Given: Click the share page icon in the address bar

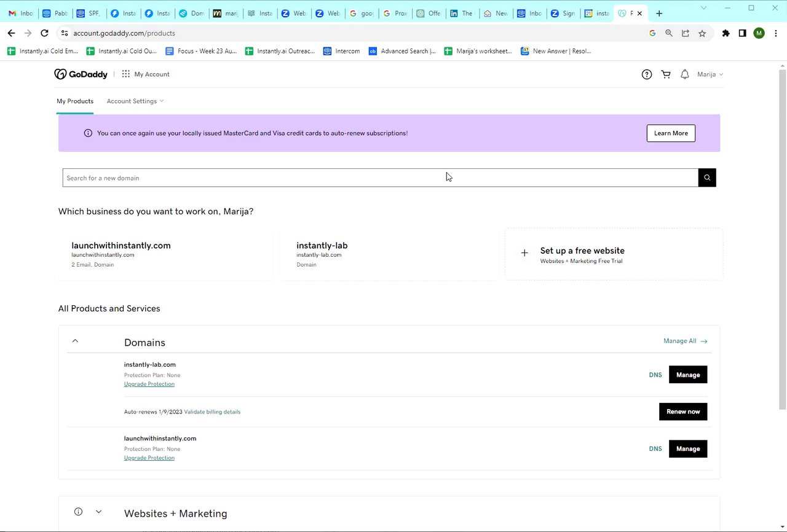Looking at the screenshot, I should (686, 33).
